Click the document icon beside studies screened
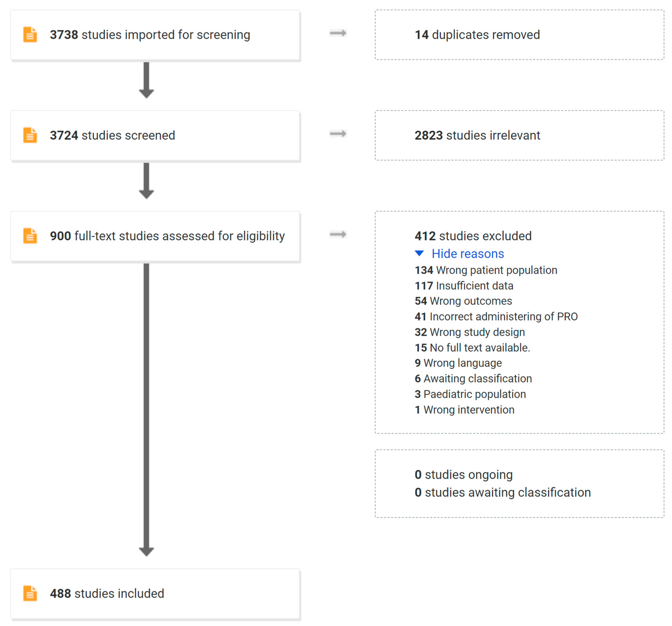672x626 pixels. (30, 135)
